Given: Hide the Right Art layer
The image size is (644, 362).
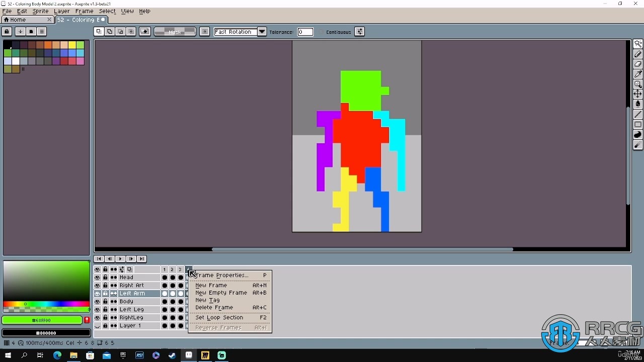Looking at the screenshot, I should 97,286.
